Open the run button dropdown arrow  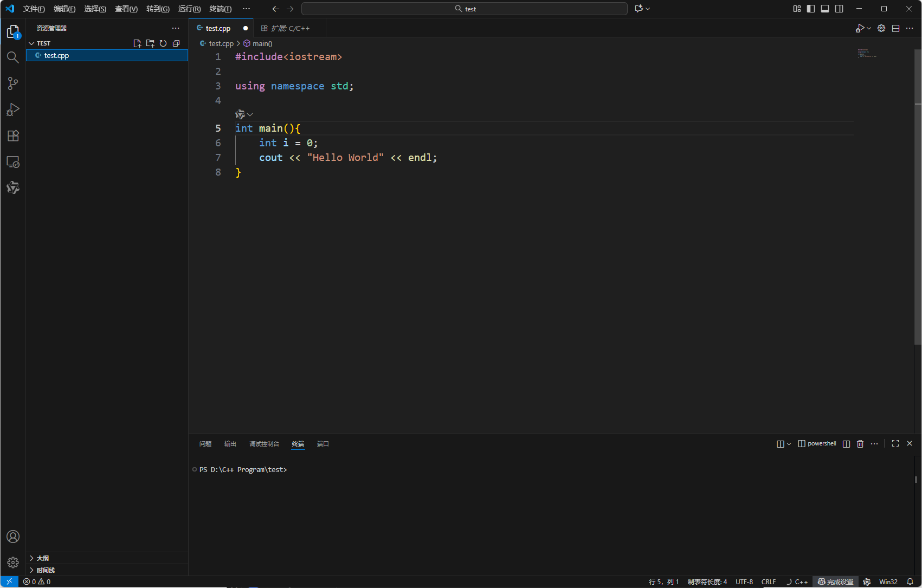click(869, 28)
